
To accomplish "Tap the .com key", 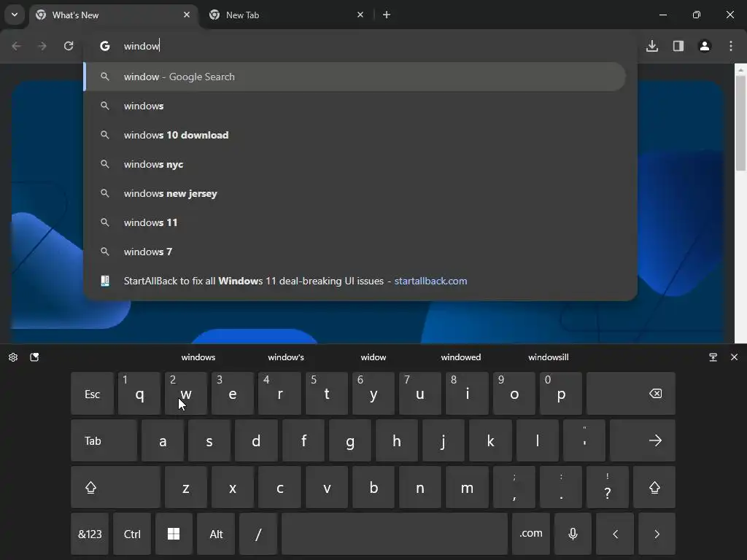I will 531,534.
